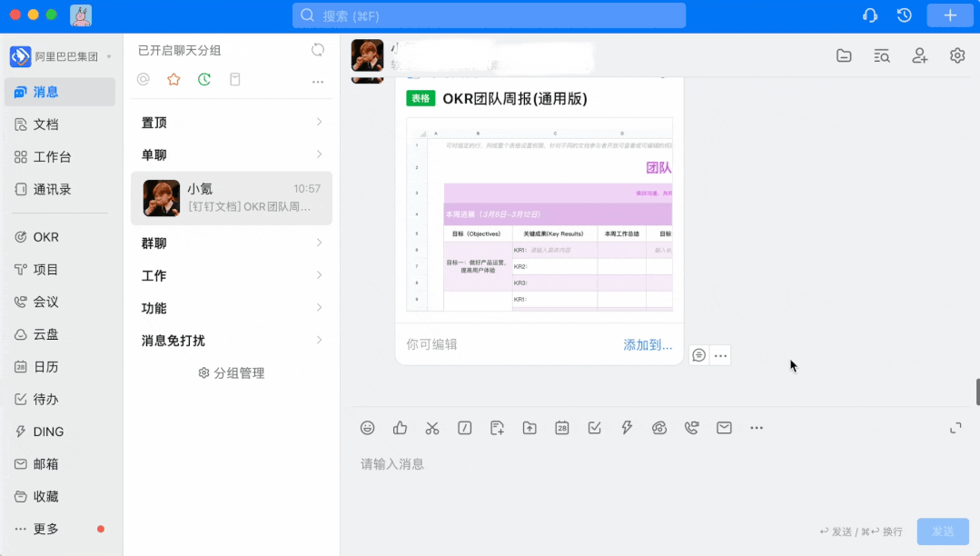The height and width of the screenshot is (556, 980).
Task: Click the checkbox to-do icon in the input toolbar
Action: [594, 428]
